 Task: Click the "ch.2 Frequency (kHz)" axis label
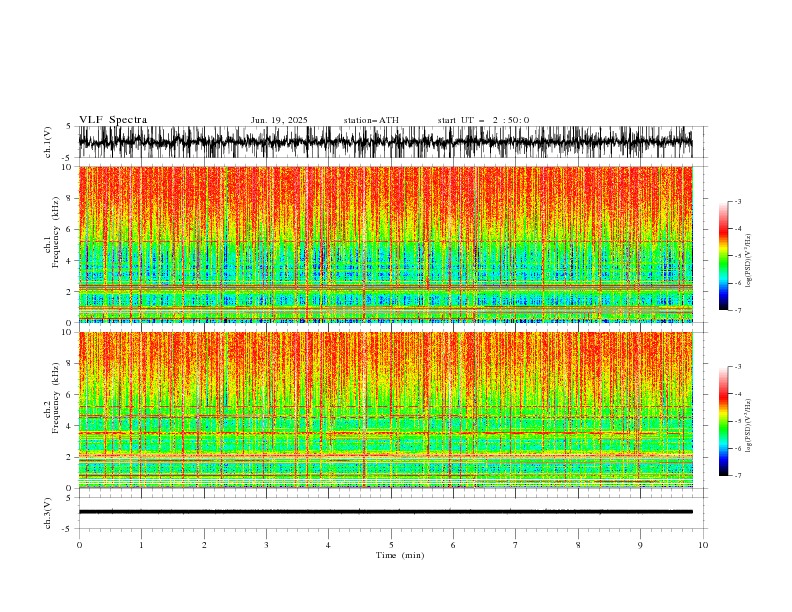[51, 398]
